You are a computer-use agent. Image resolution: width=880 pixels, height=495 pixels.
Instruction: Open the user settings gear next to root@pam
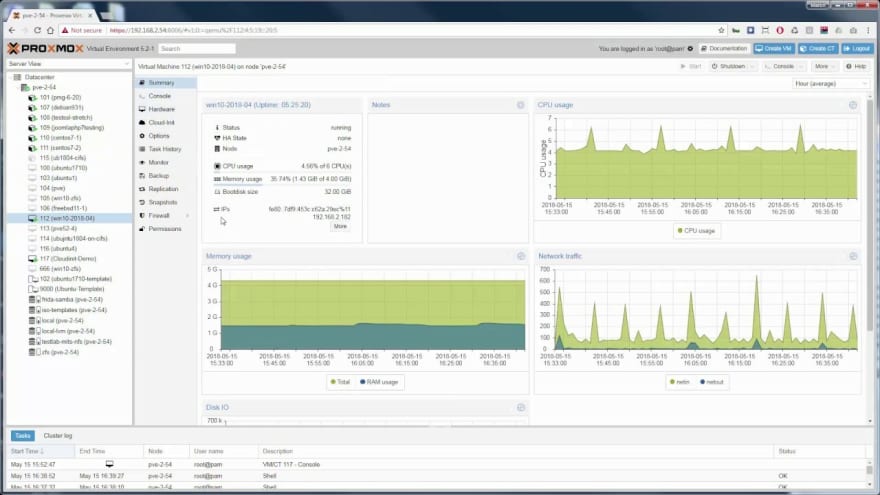click(x=690, y=49)
